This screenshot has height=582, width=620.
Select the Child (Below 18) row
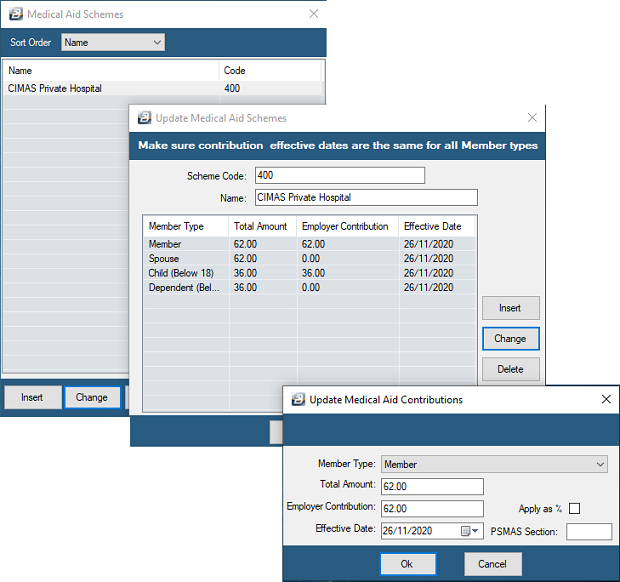point(309,273)
